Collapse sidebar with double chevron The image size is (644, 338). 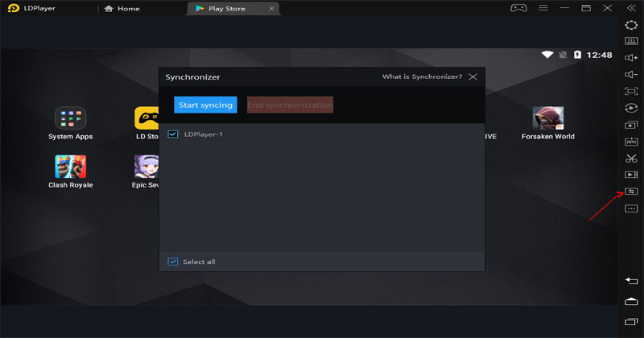pos(631,8)
